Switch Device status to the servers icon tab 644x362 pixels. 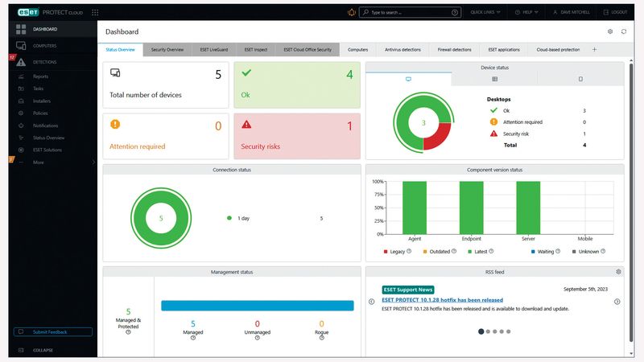494,79
